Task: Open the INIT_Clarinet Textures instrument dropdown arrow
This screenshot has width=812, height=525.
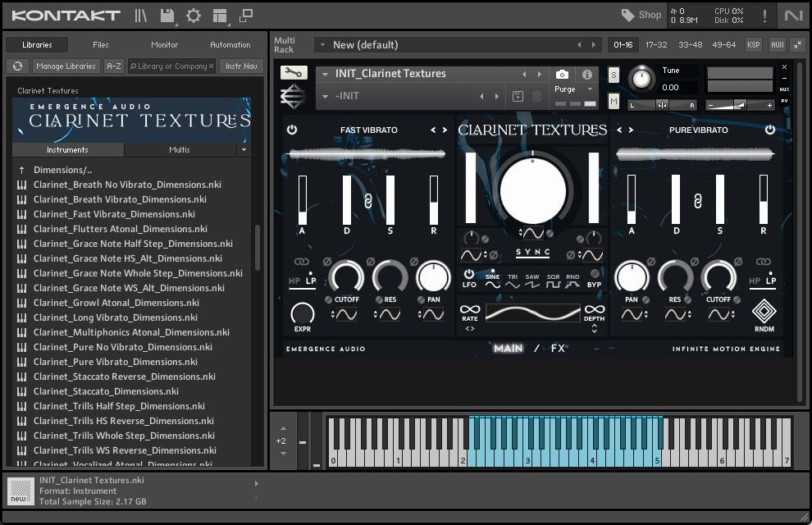Action: click(x=326, y=74)
